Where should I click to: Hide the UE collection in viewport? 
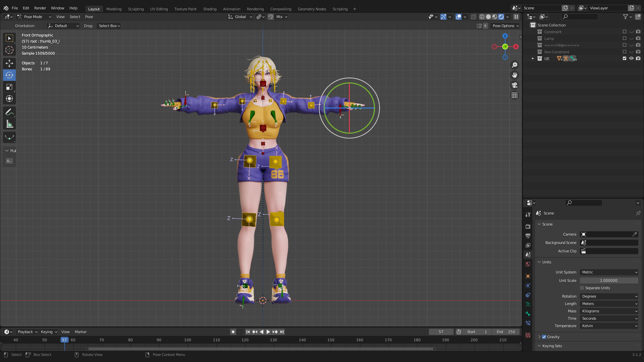point(631,58)
